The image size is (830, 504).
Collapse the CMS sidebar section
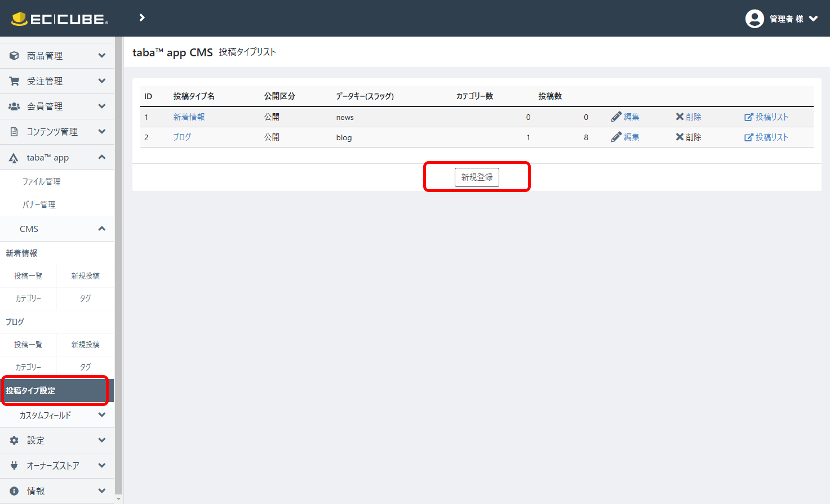(x=102, y=229)
